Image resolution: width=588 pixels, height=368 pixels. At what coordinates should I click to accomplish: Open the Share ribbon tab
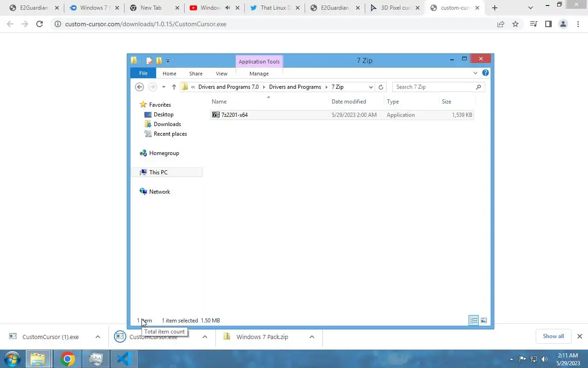click(x=196, y=74)
